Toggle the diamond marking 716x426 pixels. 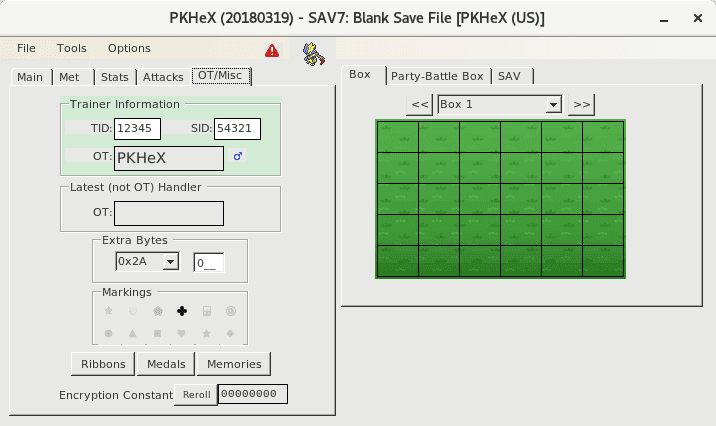click(x=231, y=333)
